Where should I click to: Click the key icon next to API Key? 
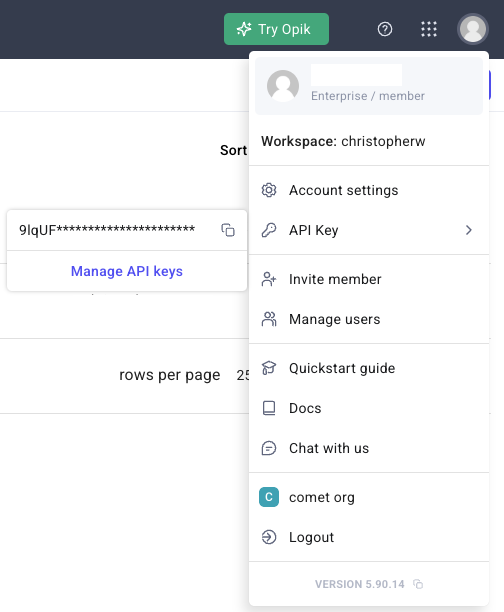(x=269, y=230)
